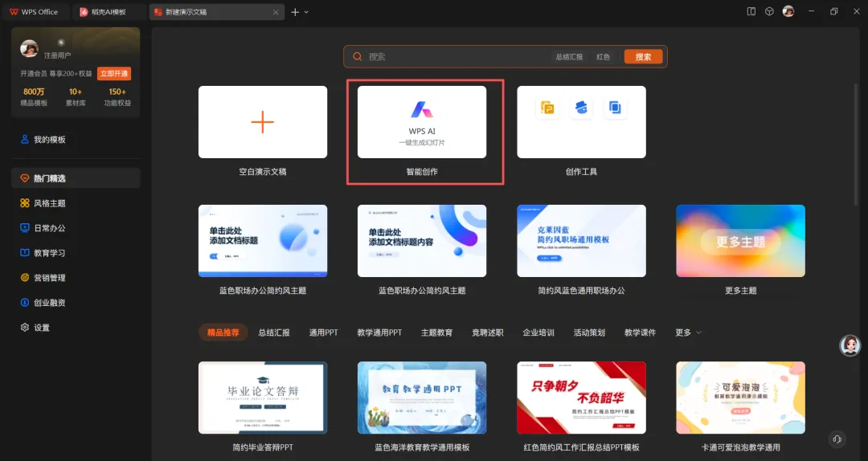This screenshot has height=461, width=868.
Task: Close the 新建演示文稿 tab
Action: click(x=276, y=12)
